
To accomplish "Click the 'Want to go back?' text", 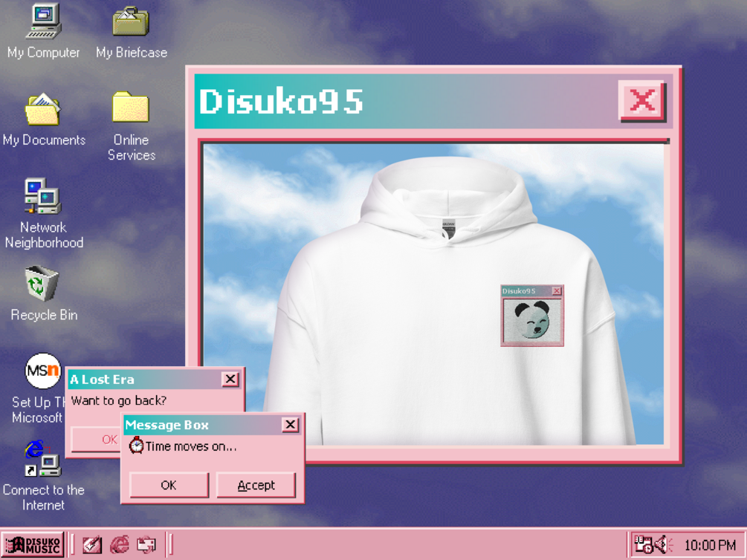I will pos(119,400).
